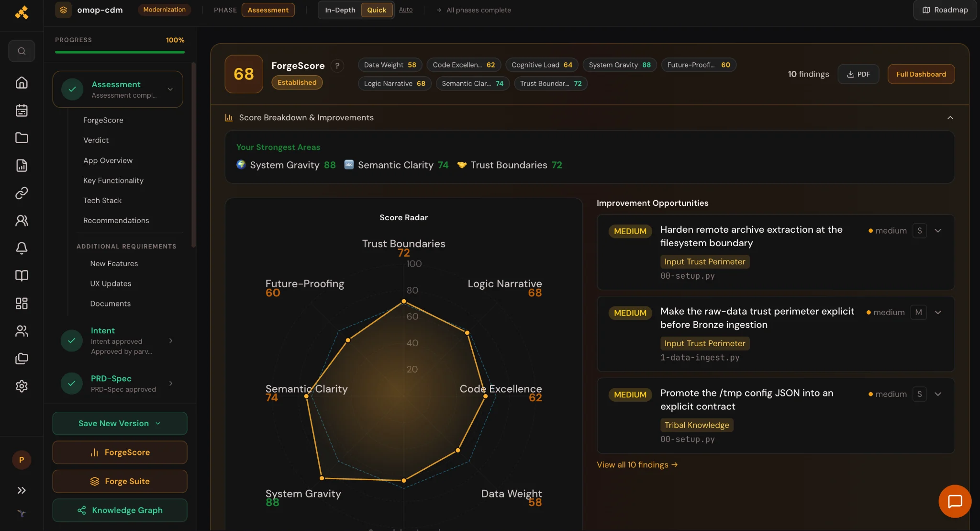This screenshot has width=980, height=531.
Task: Open the grid apps icon
Action: [x=22, y=304]
